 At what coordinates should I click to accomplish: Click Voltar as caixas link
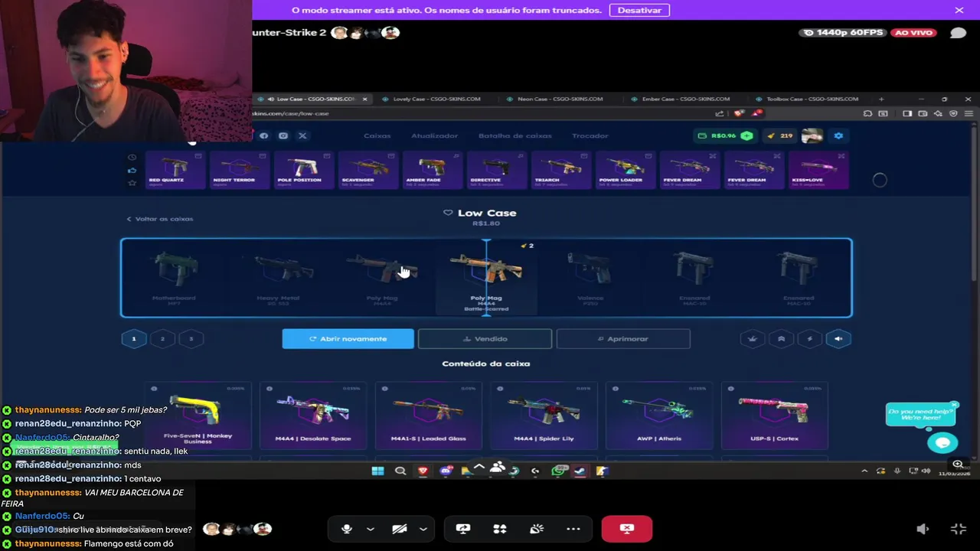(160, 219)
